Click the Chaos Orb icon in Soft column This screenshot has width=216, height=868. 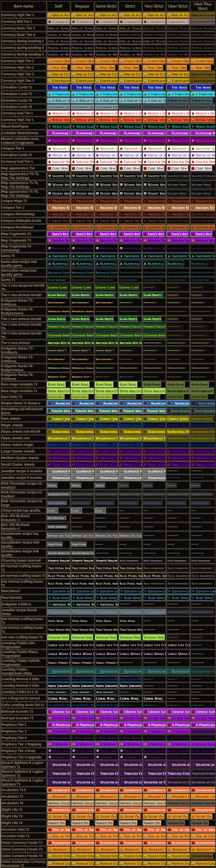point(50,61)
